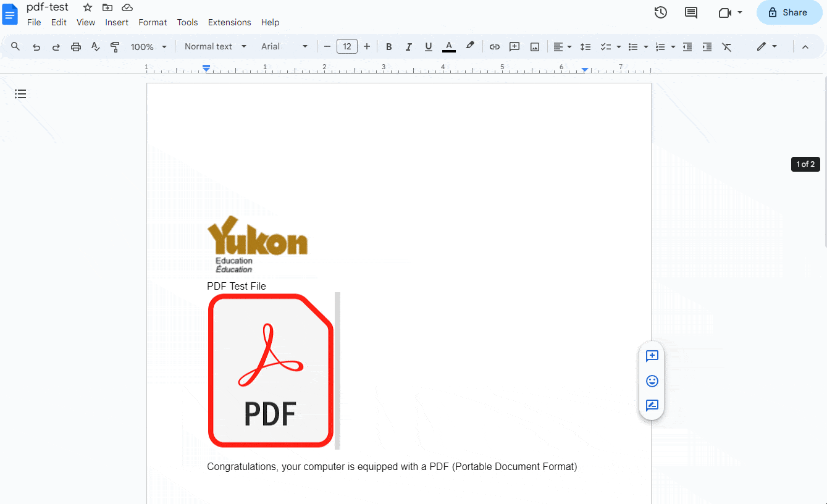Clear formatting

(727, 46)
